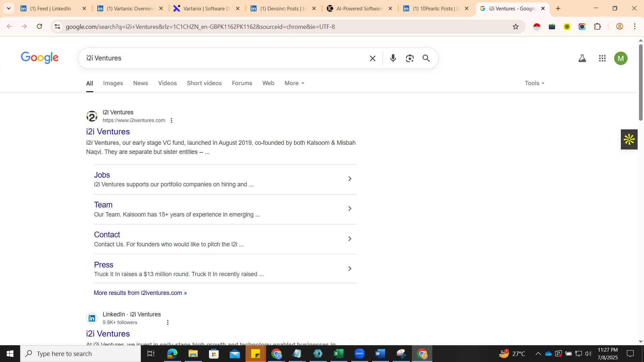Click the Windows taskbar search box

pyautogui.click(x=80, y=354)
